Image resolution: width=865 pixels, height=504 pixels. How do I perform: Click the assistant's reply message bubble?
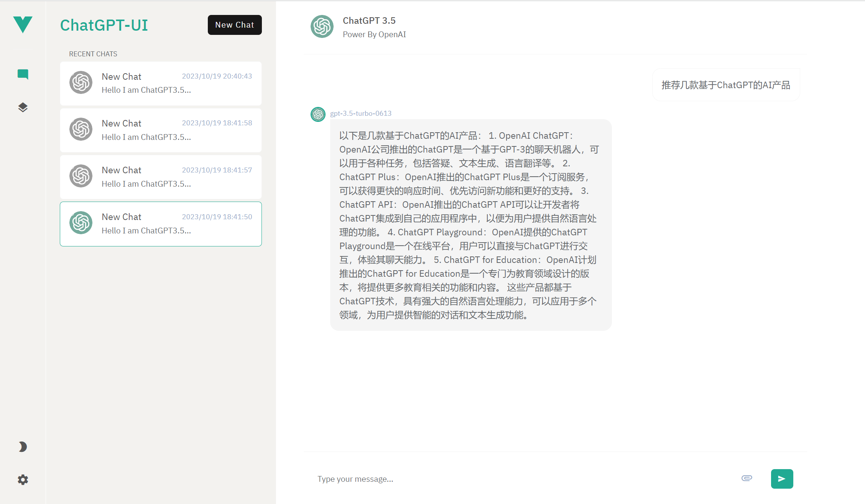click(470, 225)
